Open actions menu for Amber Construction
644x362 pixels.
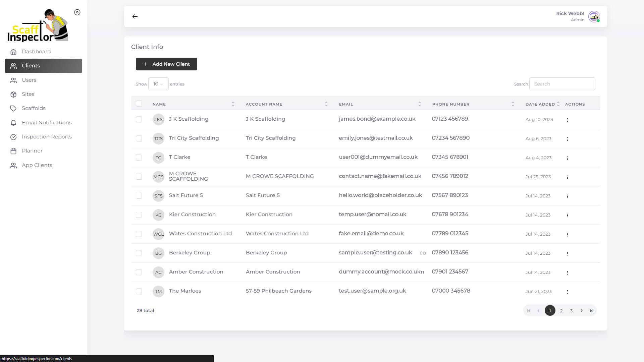click(x=567, y=273)
